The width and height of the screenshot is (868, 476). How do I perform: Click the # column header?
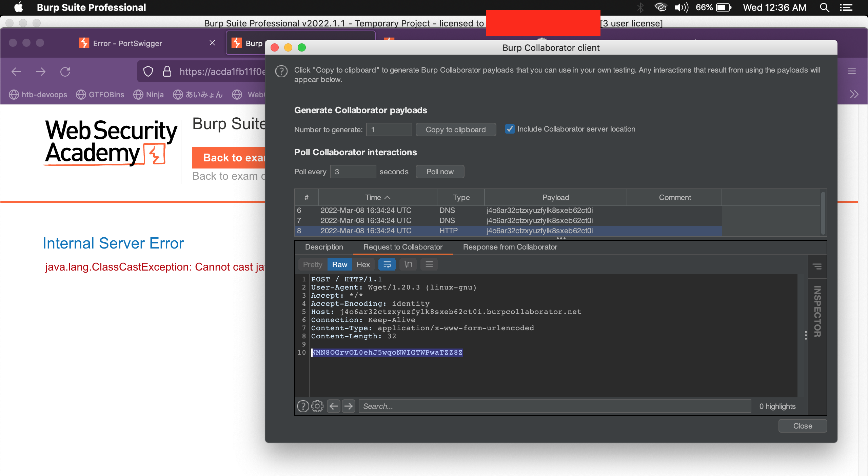306,197
